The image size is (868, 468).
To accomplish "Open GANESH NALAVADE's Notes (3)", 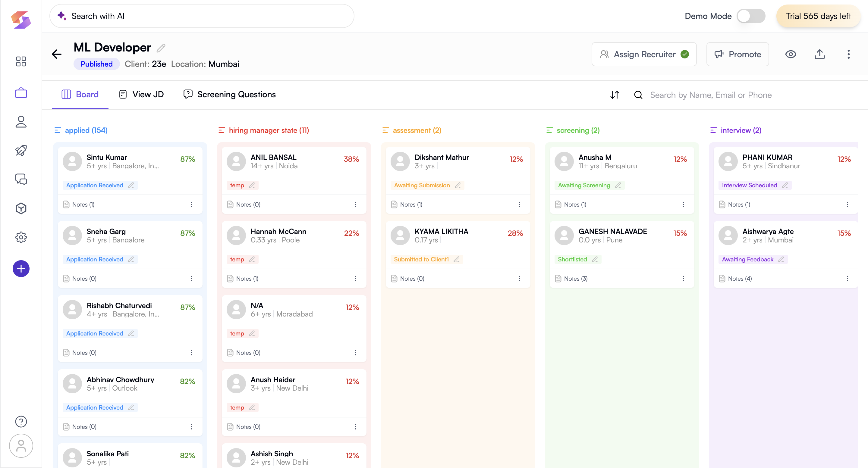I will (571, 279).
